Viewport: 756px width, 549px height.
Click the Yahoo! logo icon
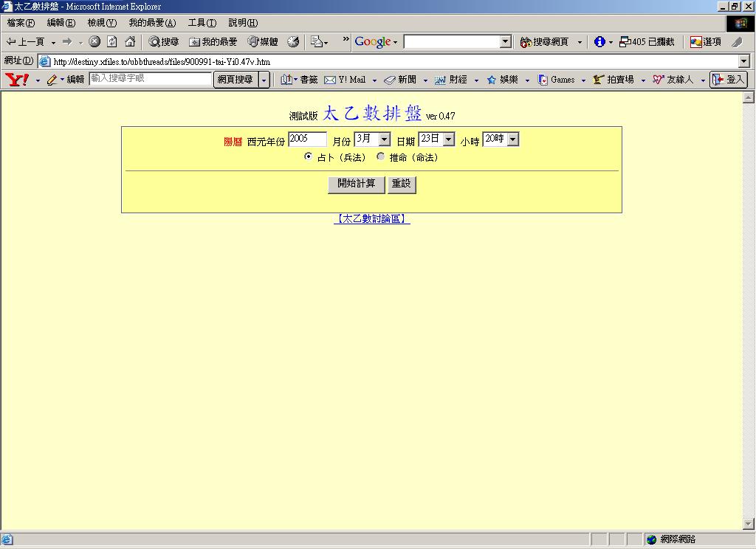point(16,80)
